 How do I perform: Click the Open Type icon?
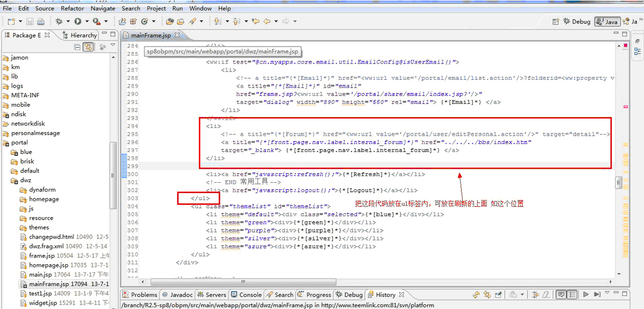(x=170, y=21)
